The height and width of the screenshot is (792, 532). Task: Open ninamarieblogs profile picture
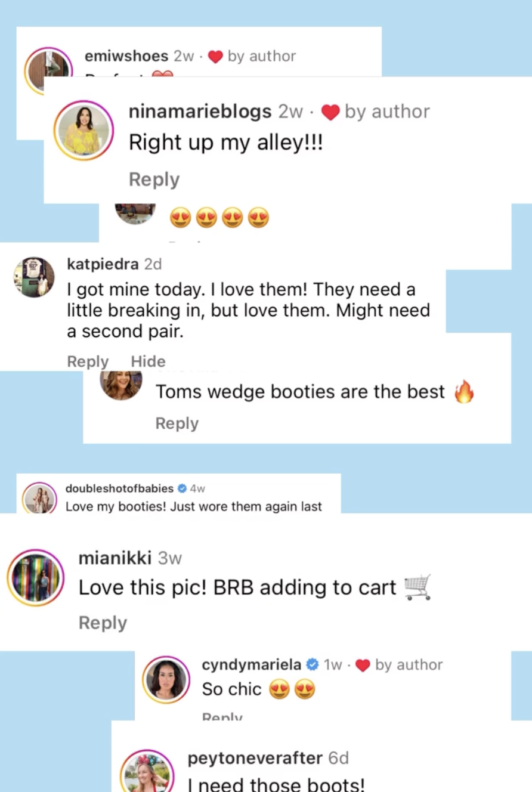pos(83,130)
